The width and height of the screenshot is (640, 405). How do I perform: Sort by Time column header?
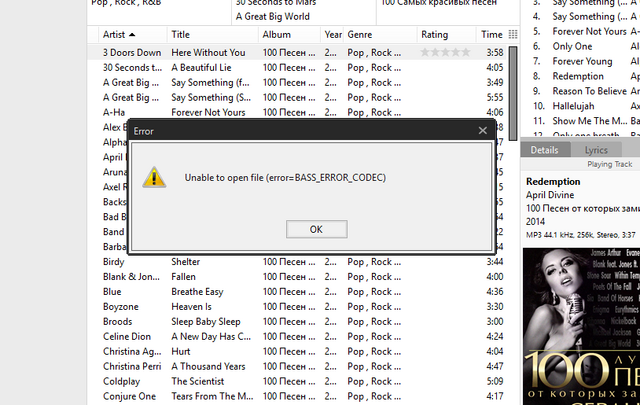pos(491,34)
